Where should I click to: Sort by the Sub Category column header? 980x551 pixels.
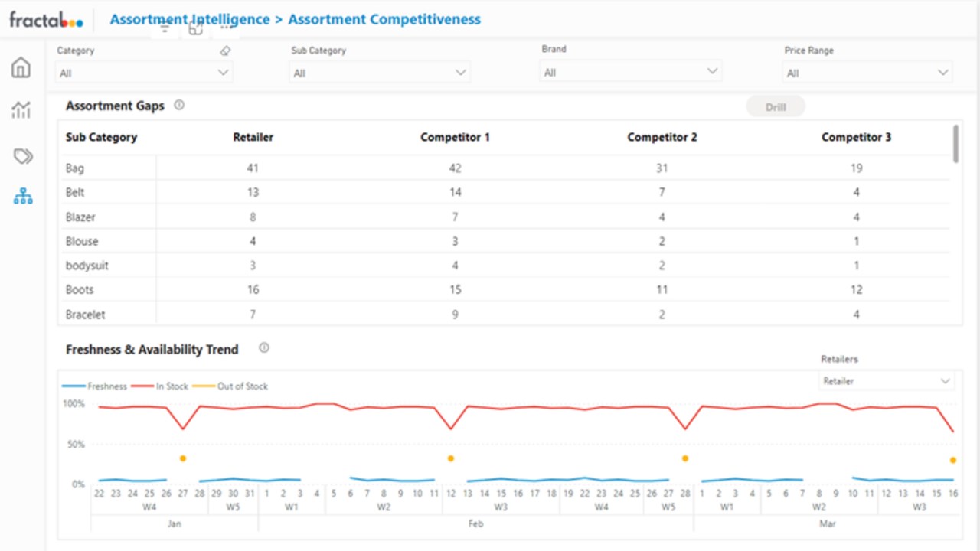click(x=101, y=138)
